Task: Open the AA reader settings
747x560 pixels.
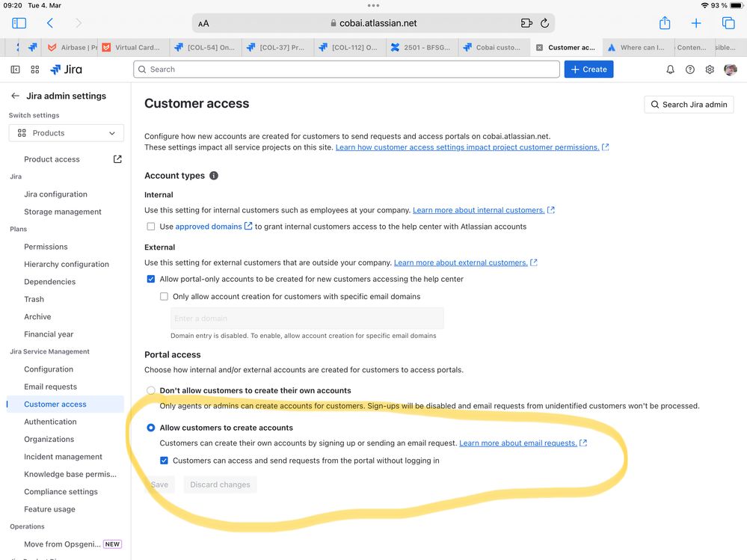Action: (x=203, y=23)
